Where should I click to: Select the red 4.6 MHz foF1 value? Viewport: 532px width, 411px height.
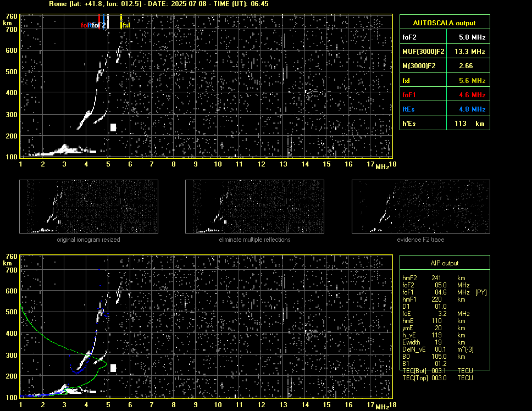click(472, 95)
